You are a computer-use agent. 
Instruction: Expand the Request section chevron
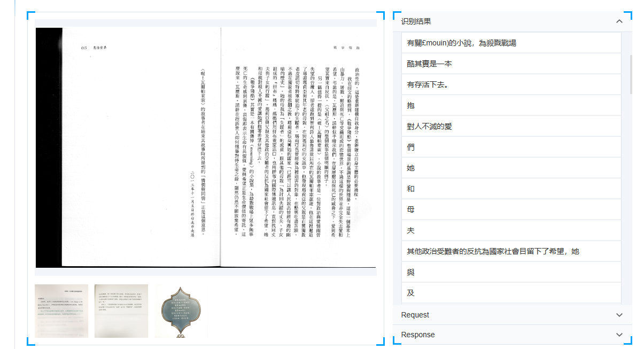tap(619, 315)
